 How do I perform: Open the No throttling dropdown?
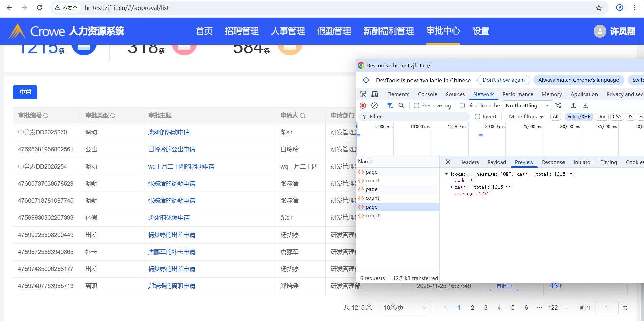[527, 106]
